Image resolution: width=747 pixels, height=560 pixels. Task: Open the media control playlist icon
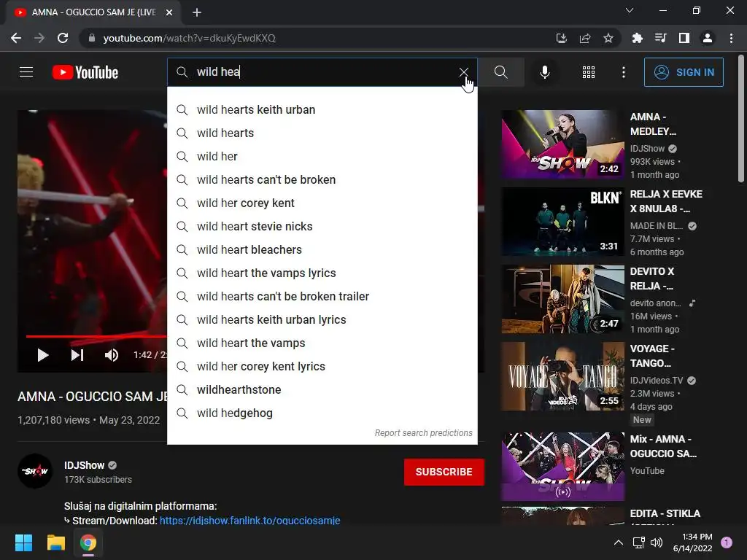tap(660, 38)
